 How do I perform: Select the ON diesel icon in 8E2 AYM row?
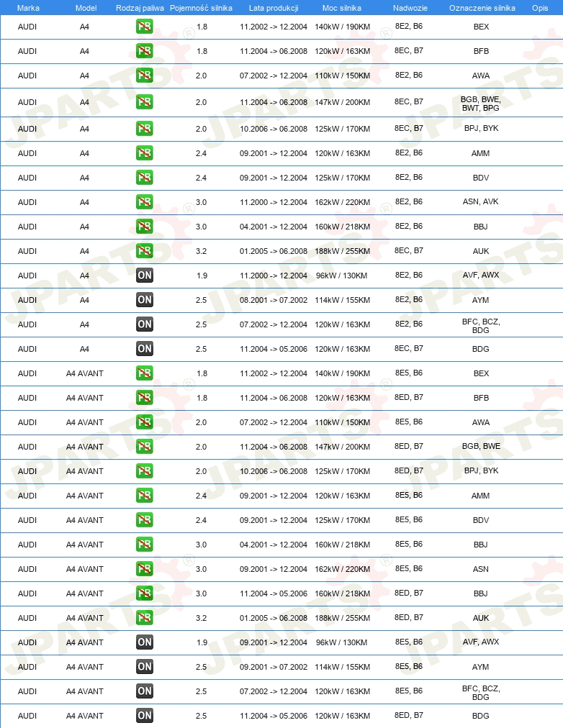coord(145,300)
